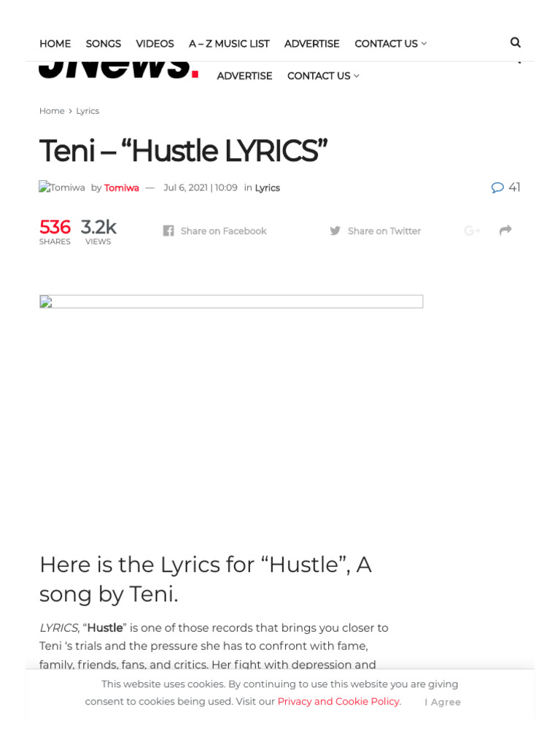The width and height of the screenshot is (560, 747).
Task: Click the share arrow icon
Action: 505,231
